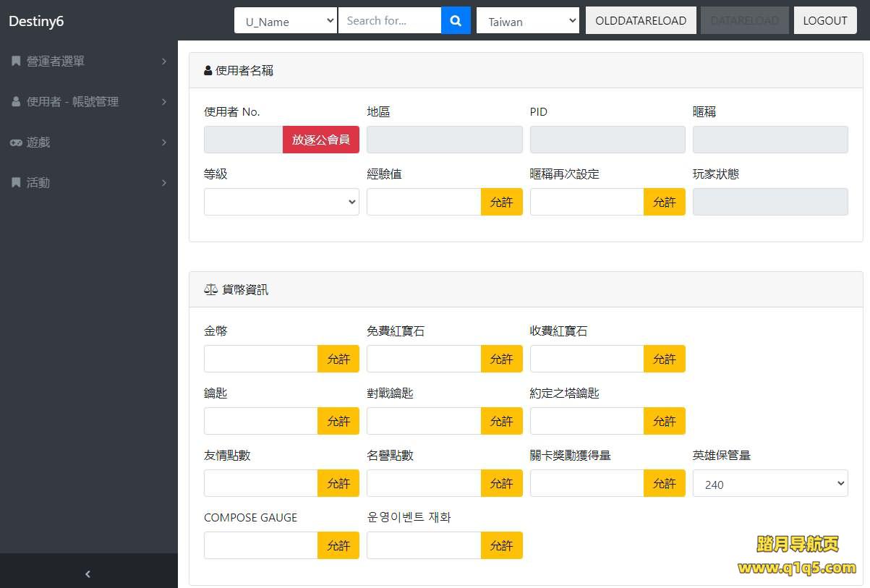Click the bookmark icon beside 活動
The image size is (870, 588).
[x=16, y=183]
